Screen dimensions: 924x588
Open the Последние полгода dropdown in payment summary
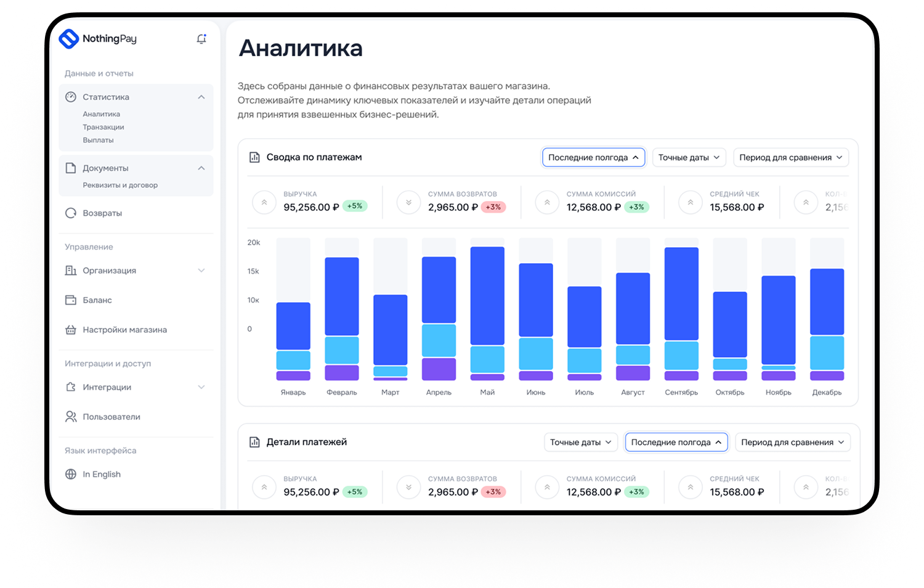[x=593, y=157]
